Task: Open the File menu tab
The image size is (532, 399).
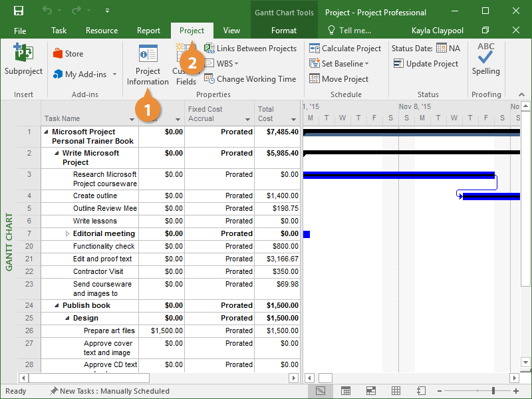Action: pyautogui.click(x=20, y=31)
